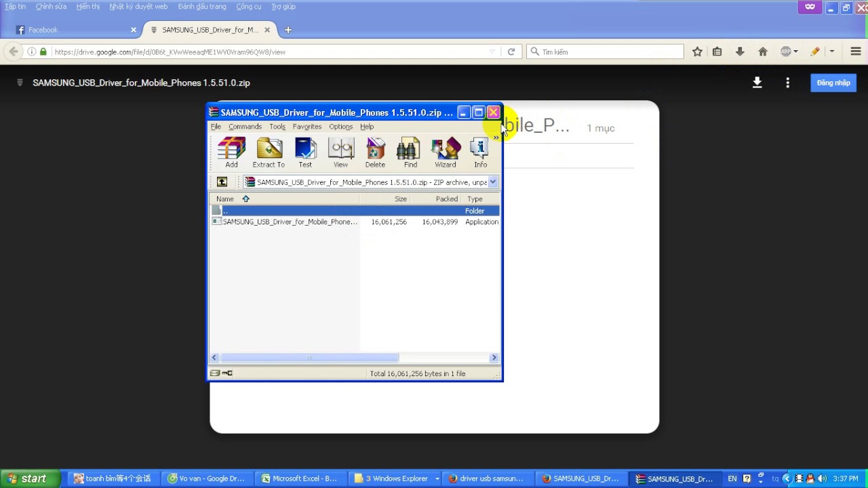This screenshot has width=868, height=488.
Task: Click the Delete toolbar icon
Action: pyautogui.click(x=375, y=152)
